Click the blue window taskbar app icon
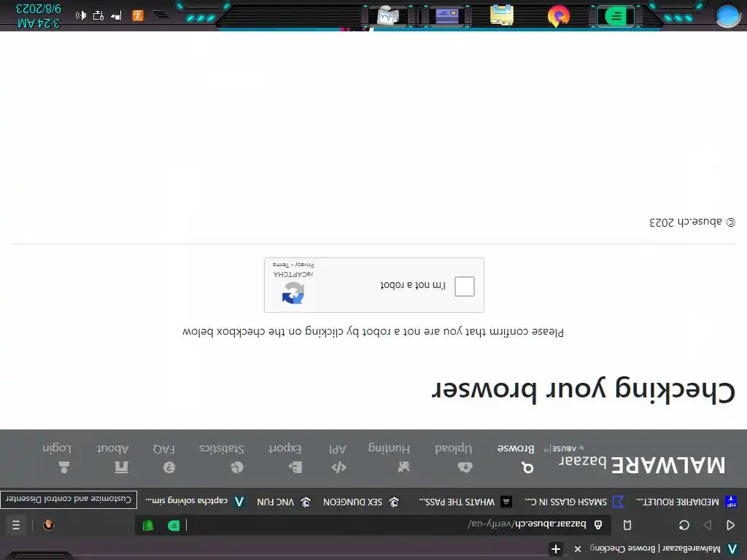Screen dimensions: 747x560 [x=447, y=16]
